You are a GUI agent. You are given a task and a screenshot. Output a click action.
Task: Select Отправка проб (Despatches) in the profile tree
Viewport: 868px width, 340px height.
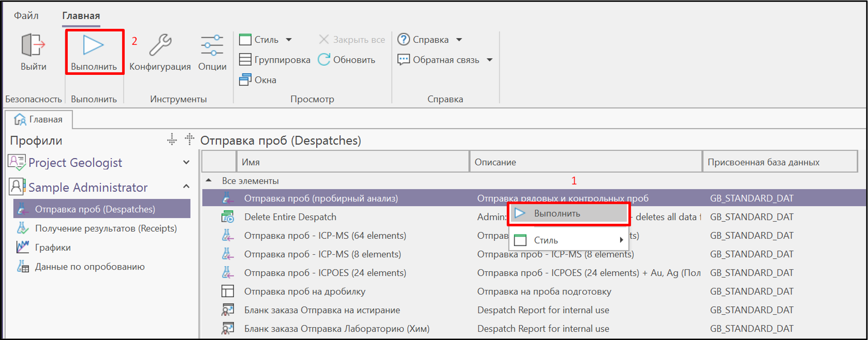(101, 209)
